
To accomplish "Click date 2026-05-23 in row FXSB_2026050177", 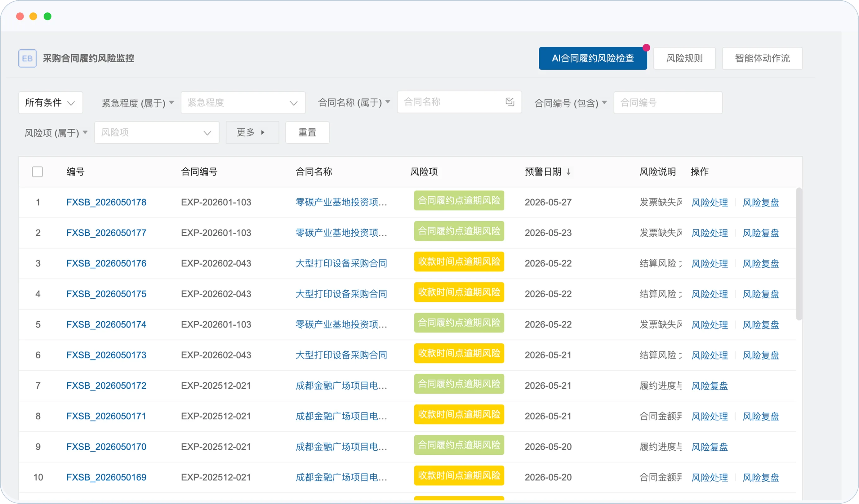I will [548, 233].
